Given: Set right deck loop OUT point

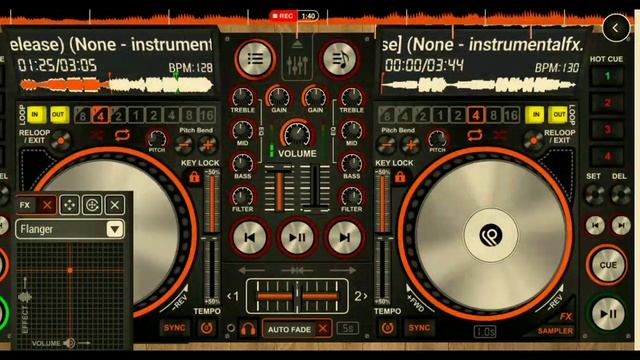Looking at the screenshot, I should click(558, 115).
